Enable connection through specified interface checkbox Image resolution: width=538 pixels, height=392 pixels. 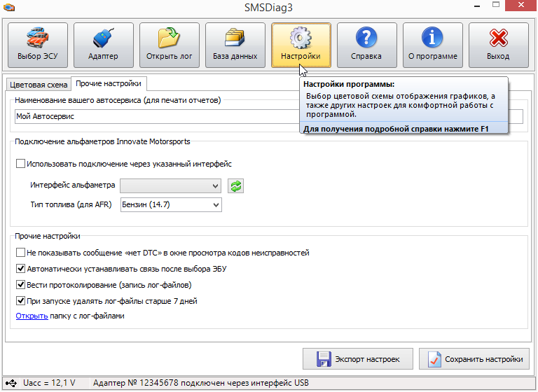(x=20, y=164)
